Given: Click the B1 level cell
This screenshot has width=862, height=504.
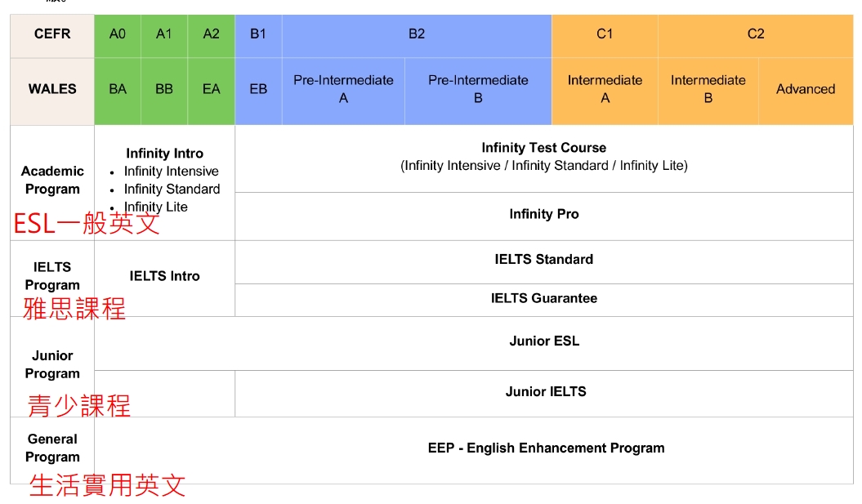Looking at the screenshot, I should click(258, 34).
